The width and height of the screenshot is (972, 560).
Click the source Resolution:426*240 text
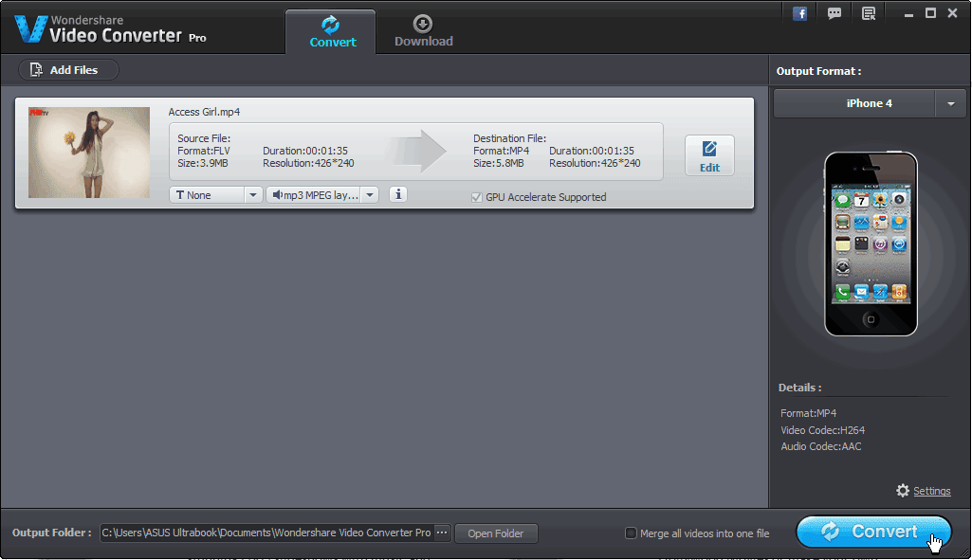[308, 163]
